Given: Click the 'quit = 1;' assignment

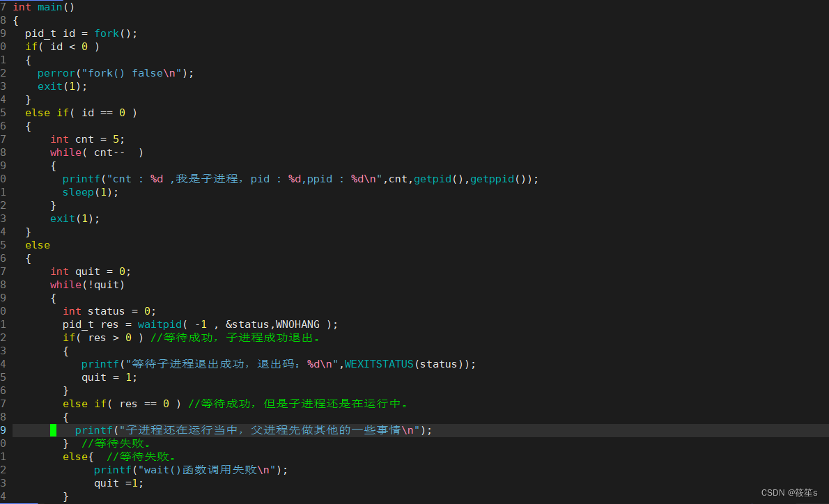Looking at the screenshot, I should [x=109, y=377].
